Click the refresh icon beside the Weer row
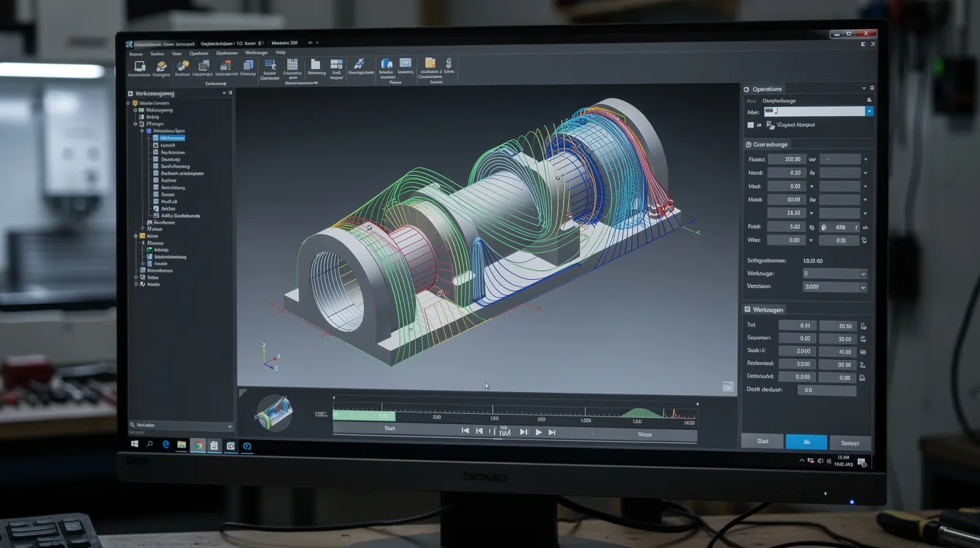This screenshot has width=980, height=548. click(x=865, y=240)
